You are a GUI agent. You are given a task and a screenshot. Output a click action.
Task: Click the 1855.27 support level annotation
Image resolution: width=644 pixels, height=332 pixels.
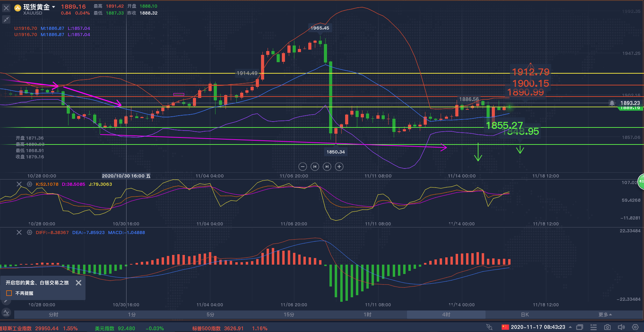coord(504,125)
